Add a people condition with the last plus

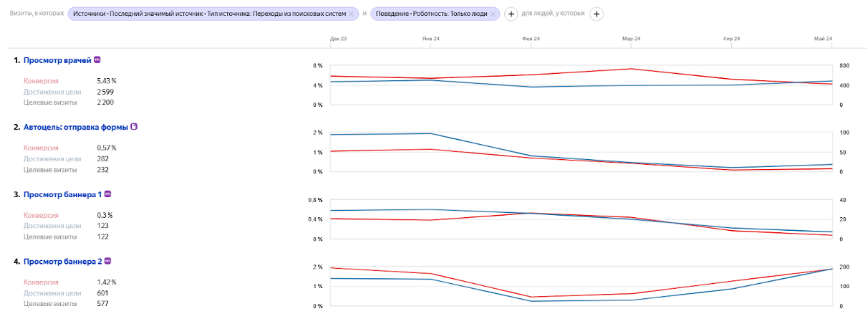pos(597,14)
